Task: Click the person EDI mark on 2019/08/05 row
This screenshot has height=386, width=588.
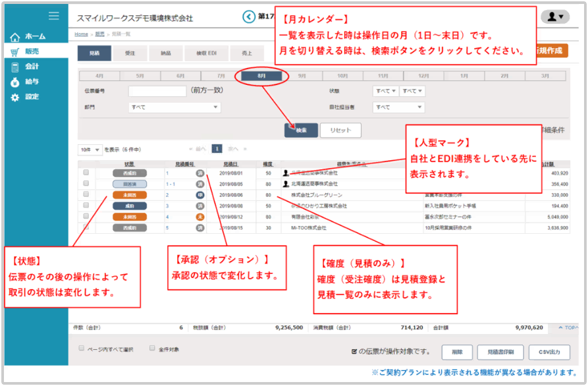Action: (x=286, y=184)
